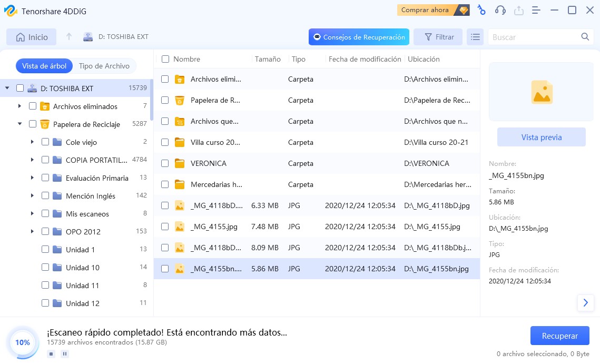Image resolution: width=600 pixels, height=364 pixels.
Task: Sort by Fecha de modificación column header
Action: tap(365, 59)
